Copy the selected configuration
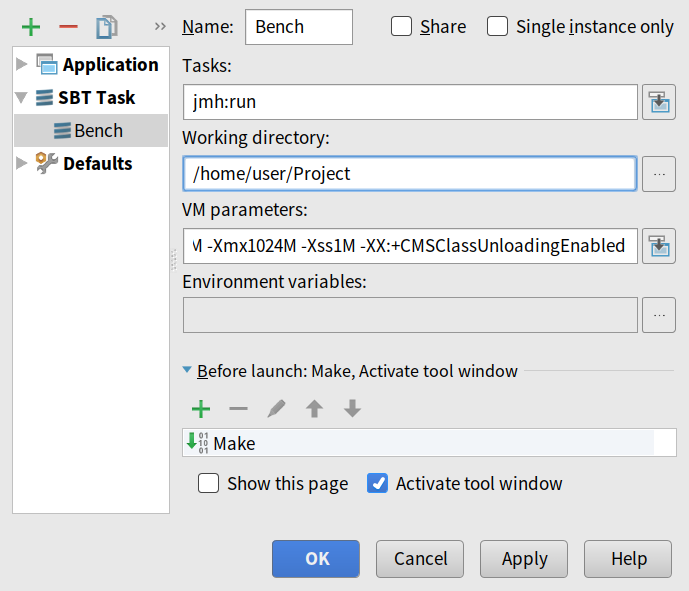This screenshot has height=591, width=689. click(x=107, y=27)
